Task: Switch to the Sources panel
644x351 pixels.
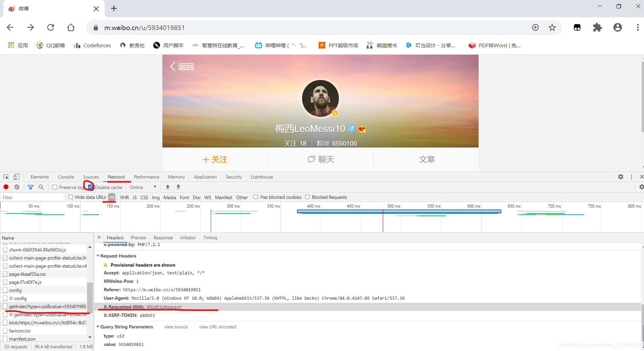Action: click(x=91, y=177)
